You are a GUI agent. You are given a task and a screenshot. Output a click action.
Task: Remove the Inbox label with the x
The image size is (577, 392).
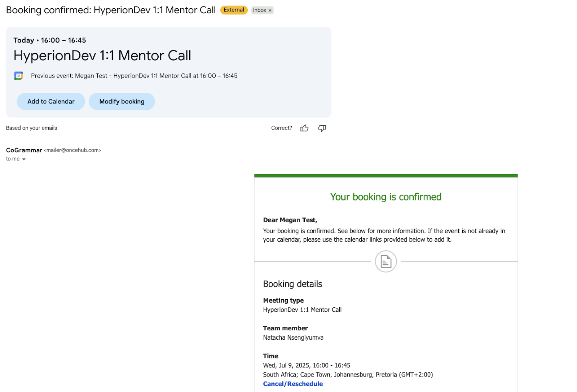tap(270, 10)
